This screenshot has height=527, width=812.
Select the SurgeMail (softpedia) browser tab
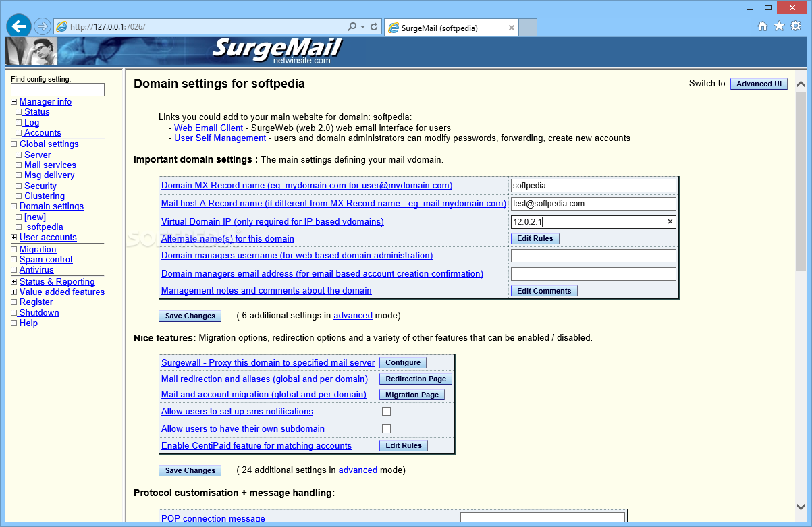click(451, 28)
